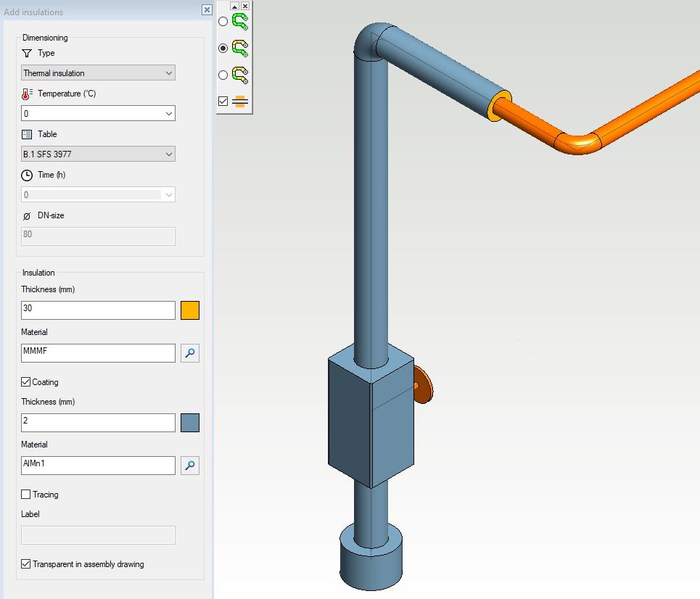700x599 pixels.
Task: Open the Thermal insulation type dropdown
Action: (x=98, y=73)
